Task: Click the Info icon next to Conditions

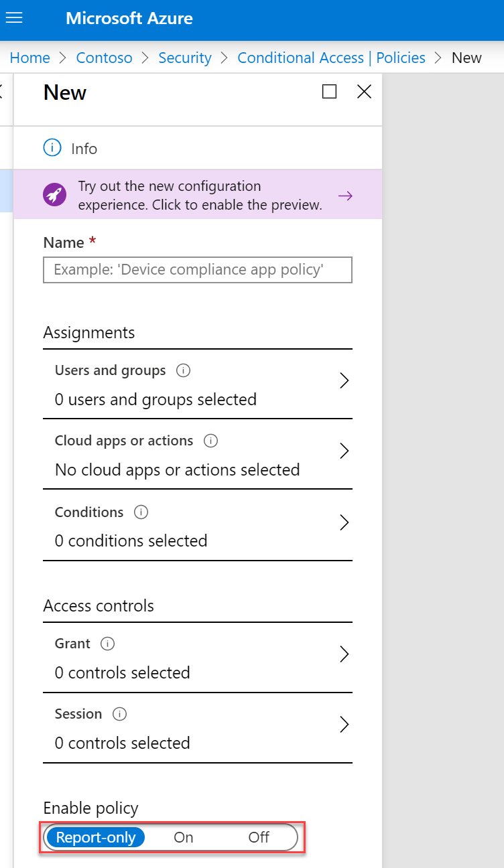Action: (141, 512)
